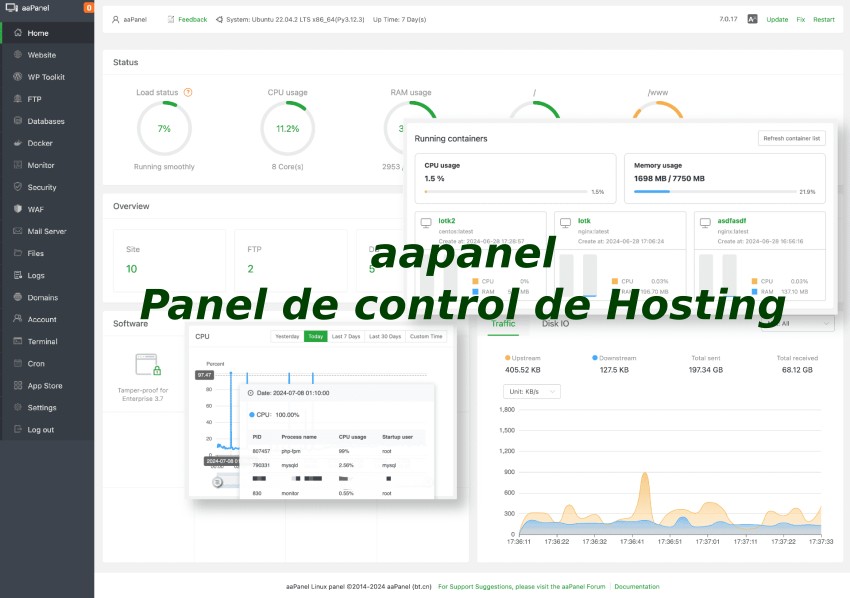Click the lotk2 container monitor icon
850x598 pixels.
[426, 222]
